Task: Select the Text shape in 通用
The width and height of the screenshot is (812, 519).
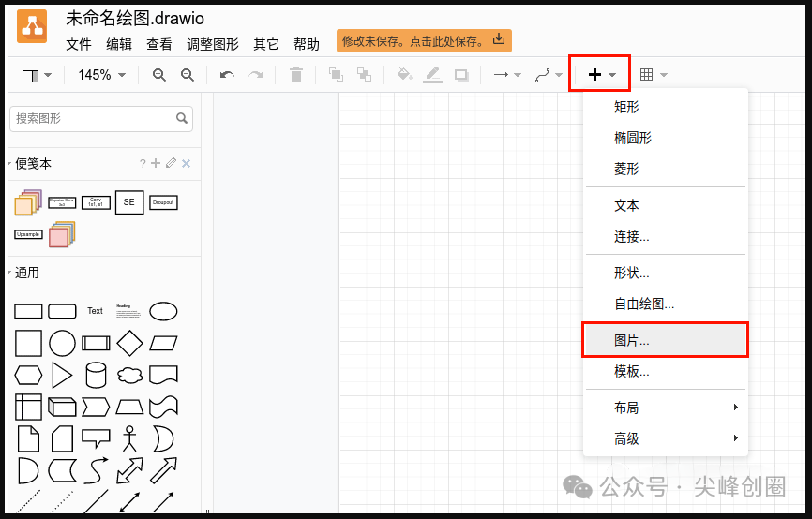Action: click(95, 311)
